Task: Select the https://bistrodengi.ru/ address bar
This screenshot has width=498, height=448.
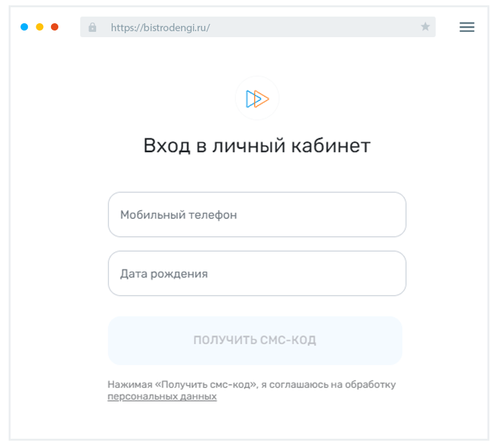Action: point(257,27)
